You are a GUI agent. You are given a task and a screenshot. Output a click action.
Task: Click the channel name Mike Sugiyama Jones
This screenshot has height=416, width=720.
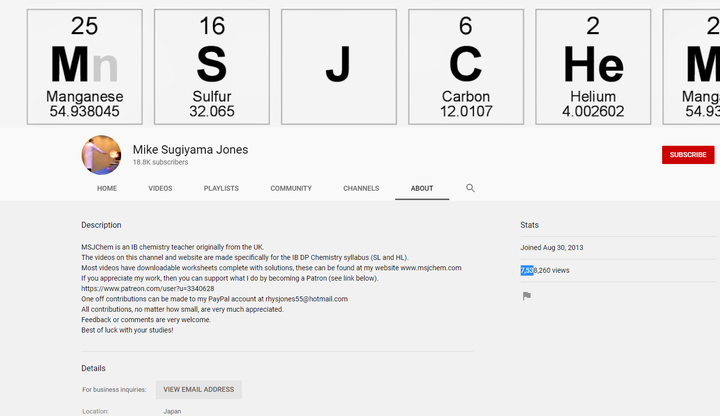(191, 150)
